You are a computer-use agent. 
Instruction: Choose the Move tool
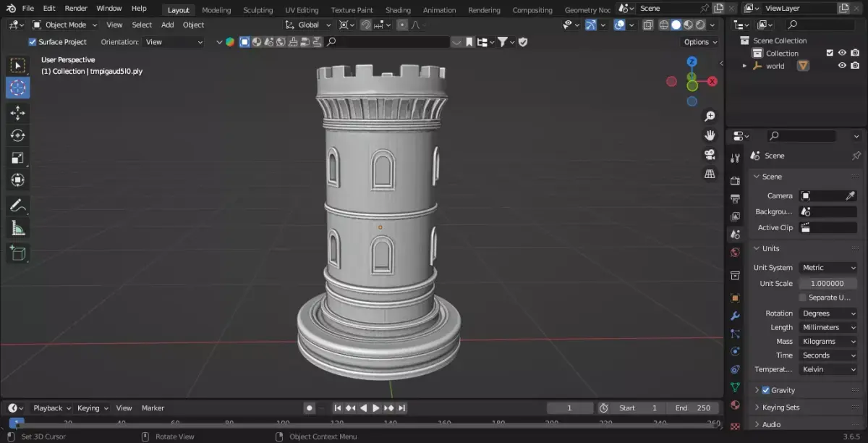pyautogui.click(x=18, y=113)
